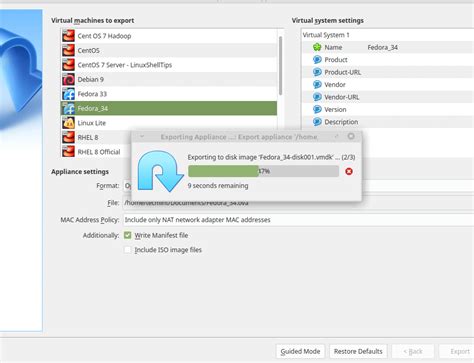This screenshot has height=363, width=474.
Task: Click the Fedora_34 logo icon
Action: [x=68, y=108]
